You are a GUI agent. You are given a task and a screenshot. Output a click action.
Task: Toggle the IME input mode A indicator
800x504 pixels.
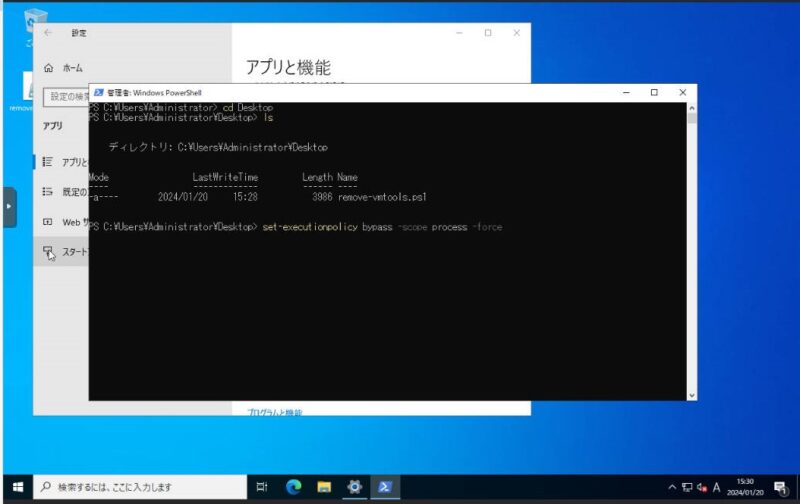(x=716, y=488)
